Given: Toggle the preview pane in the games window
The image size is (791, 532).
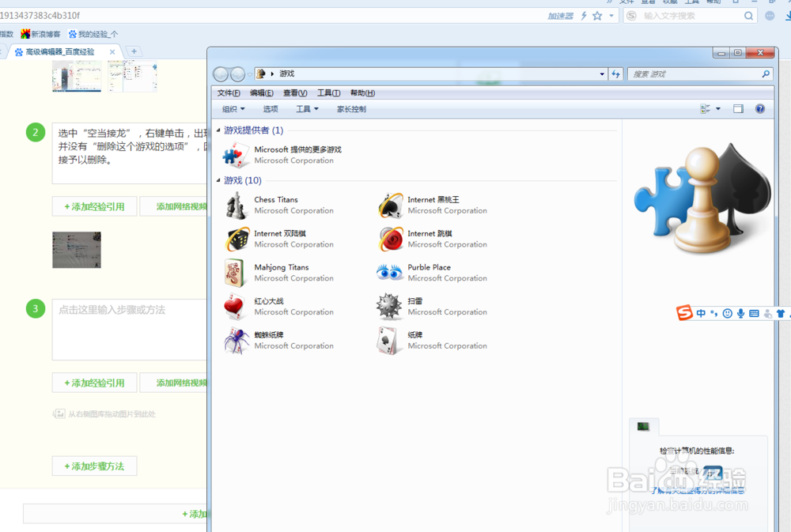Looking at the screenshot, I should 739,108.
